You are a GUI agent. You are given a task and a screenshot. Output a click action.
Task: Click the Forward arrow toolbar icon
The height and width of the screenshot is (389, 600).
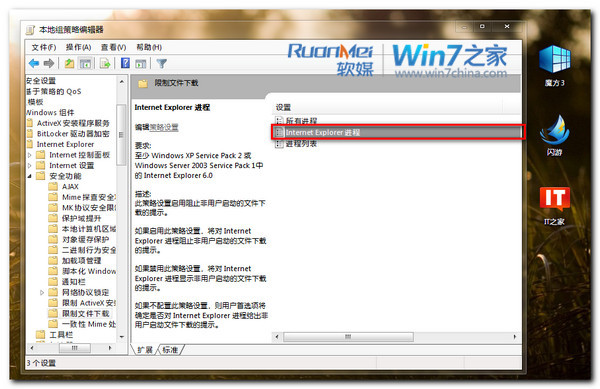tap(49, 63)
